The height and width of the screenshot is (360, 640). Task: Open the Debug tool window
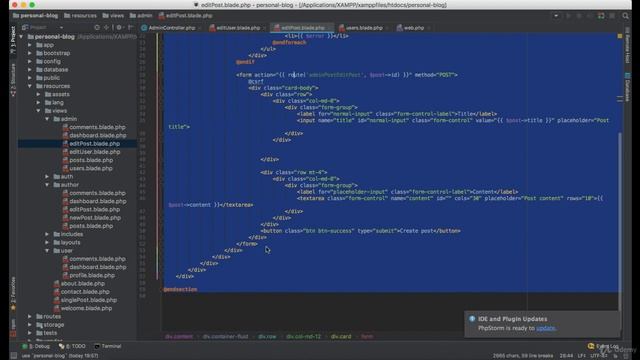point(36,346)
